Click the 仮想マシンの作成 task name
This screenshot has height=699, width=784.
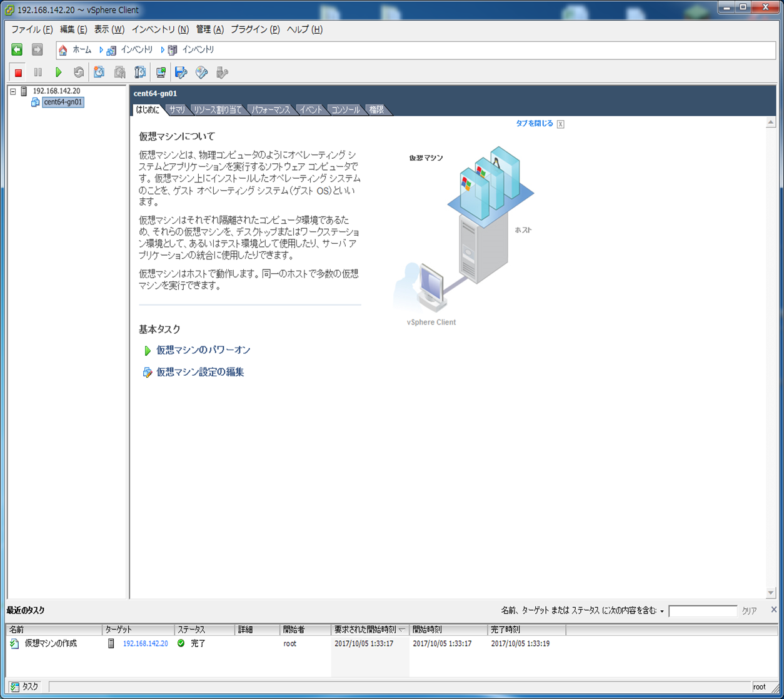[x=51, y=643]
